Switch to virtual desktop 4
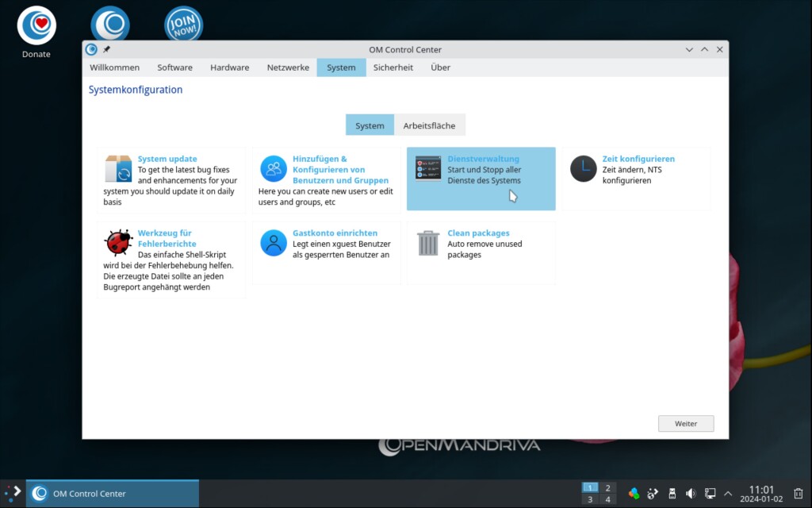Screen dimensions: 812x508 [608, 499]
